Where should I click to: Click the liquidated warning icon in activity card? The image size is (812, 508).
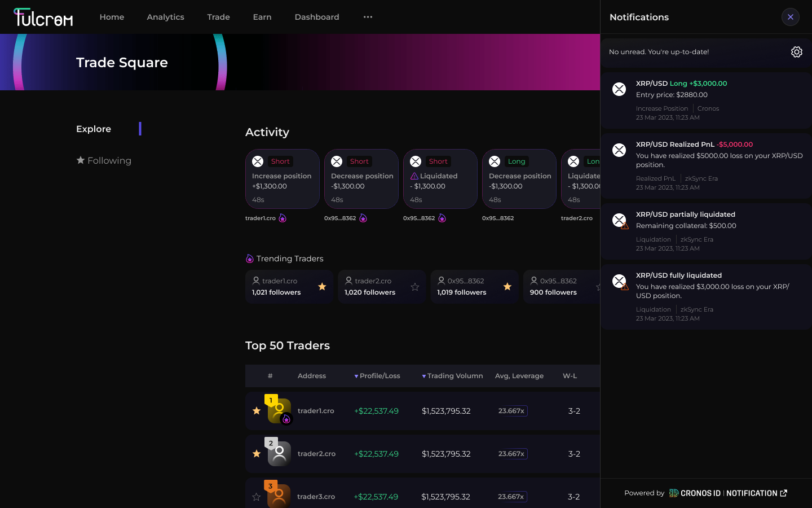pyautogui.click(x=414, y=176)
